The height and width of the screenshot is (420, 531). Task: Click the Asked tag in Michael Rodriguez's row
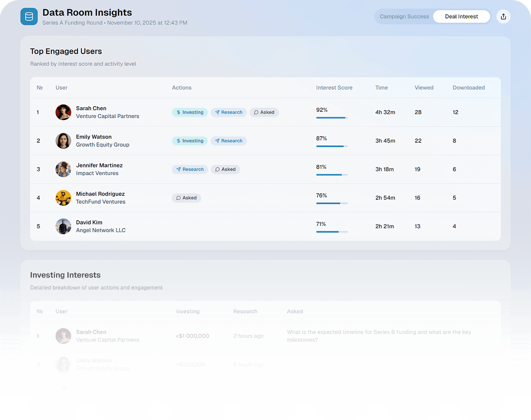pos(186,198)
